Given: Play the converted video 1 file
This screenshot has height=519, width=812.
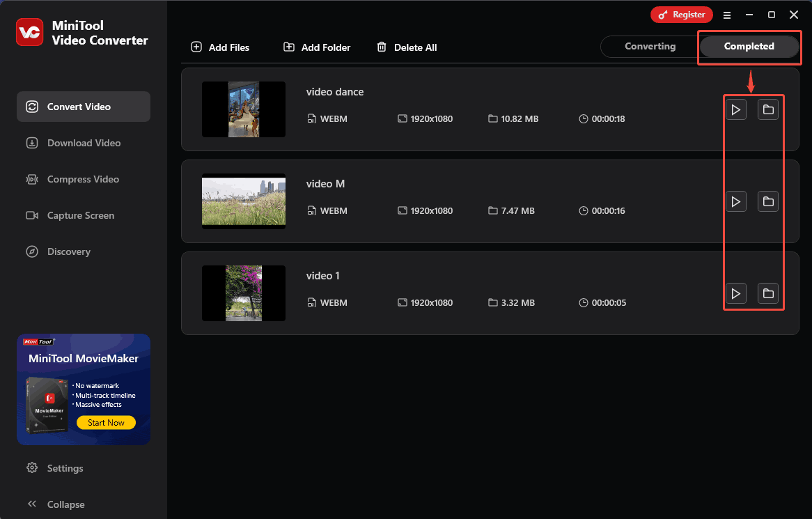Looking at the screenshot, I should click(x=735, y=294).
